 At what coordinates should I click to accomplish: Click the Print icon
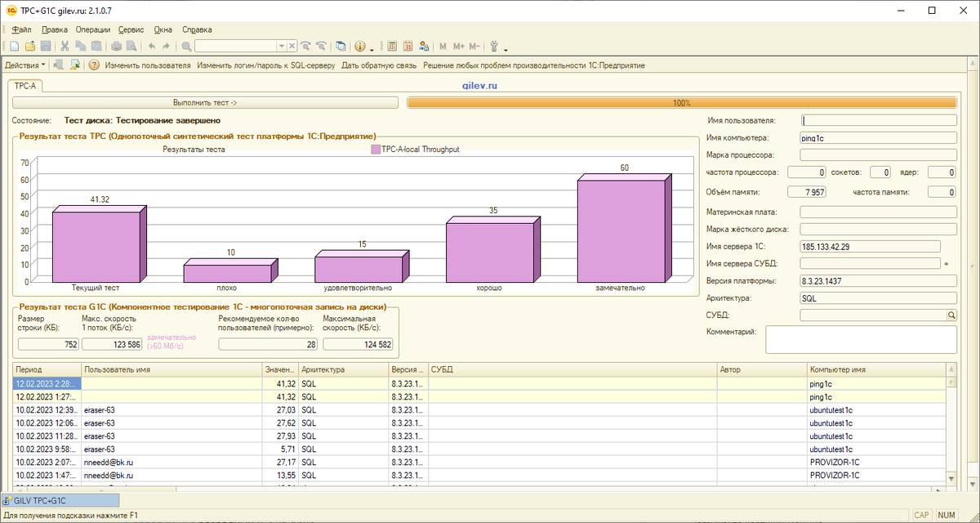coord(116,47)
